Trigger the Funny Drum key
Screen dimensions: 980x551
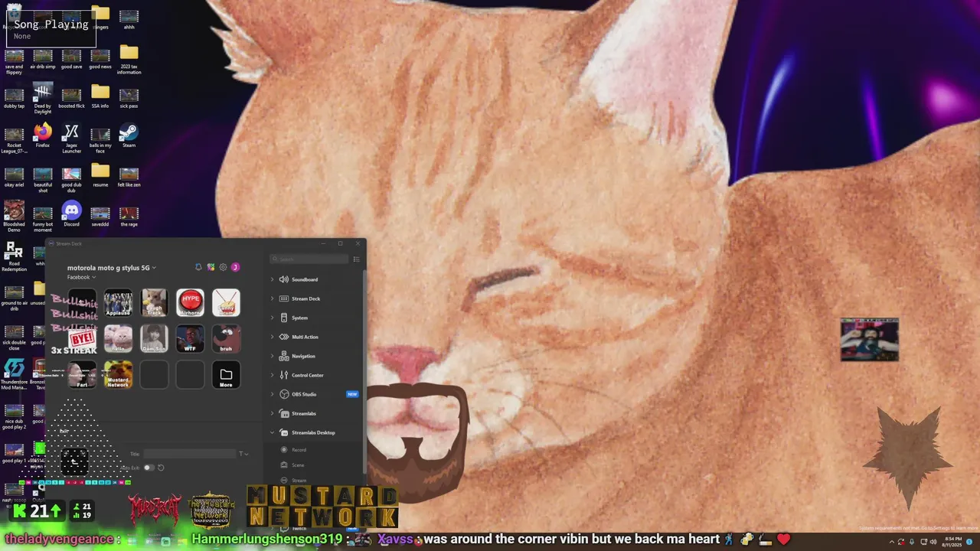[226, 303]
